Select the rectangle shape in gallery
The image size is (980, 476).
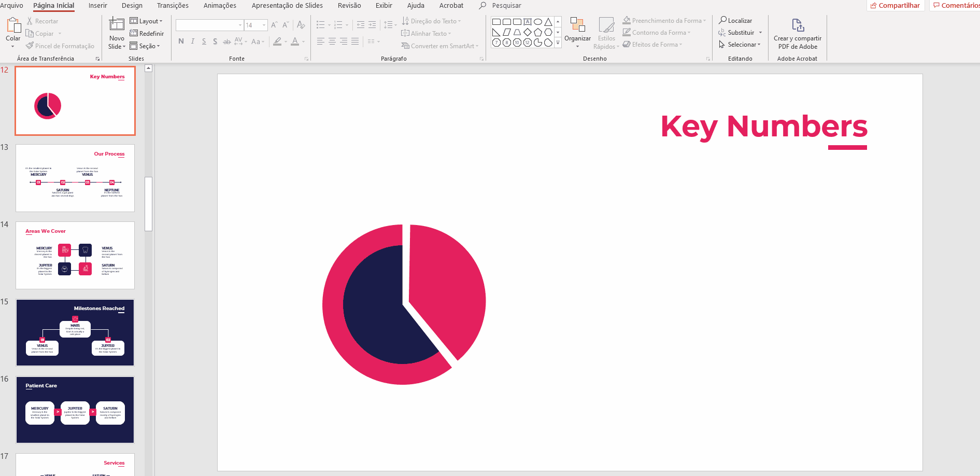click(x=496, y=22)
